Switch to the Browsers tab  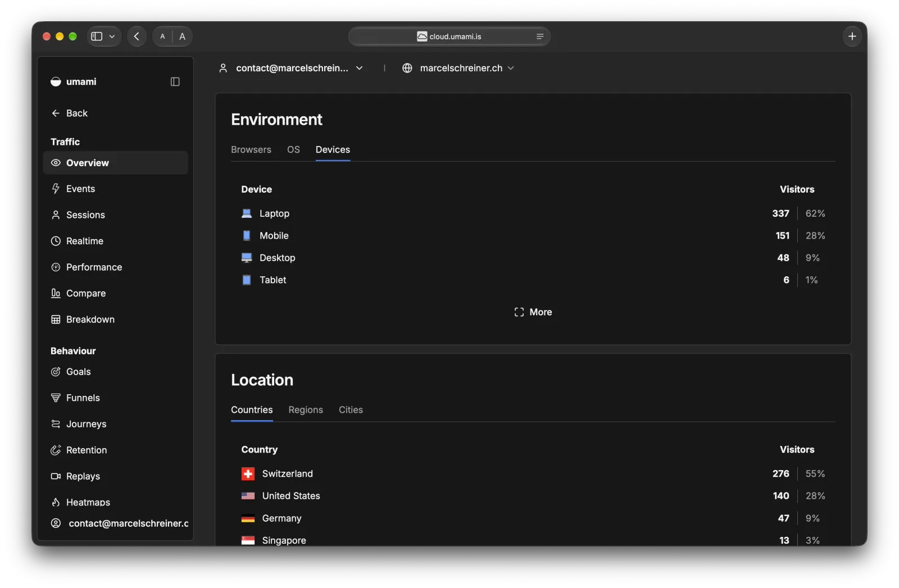coord(251,149)
